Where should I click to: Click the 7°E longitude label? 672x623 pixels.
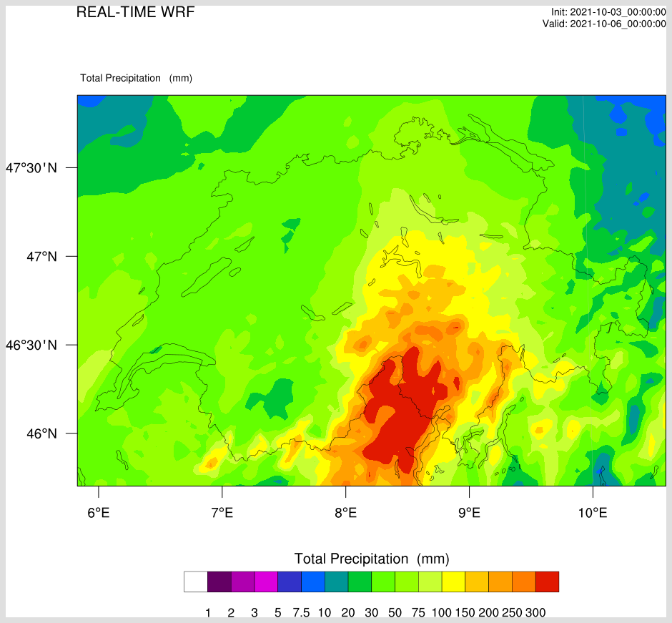point(222,512)
